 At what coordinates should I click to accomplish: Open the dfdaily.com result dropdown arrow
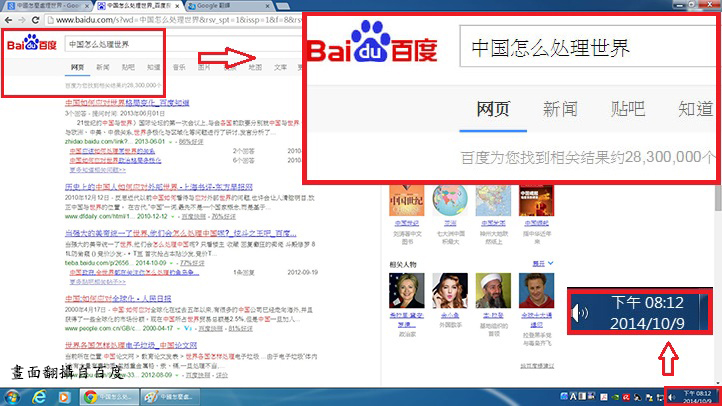coord(173,216)
